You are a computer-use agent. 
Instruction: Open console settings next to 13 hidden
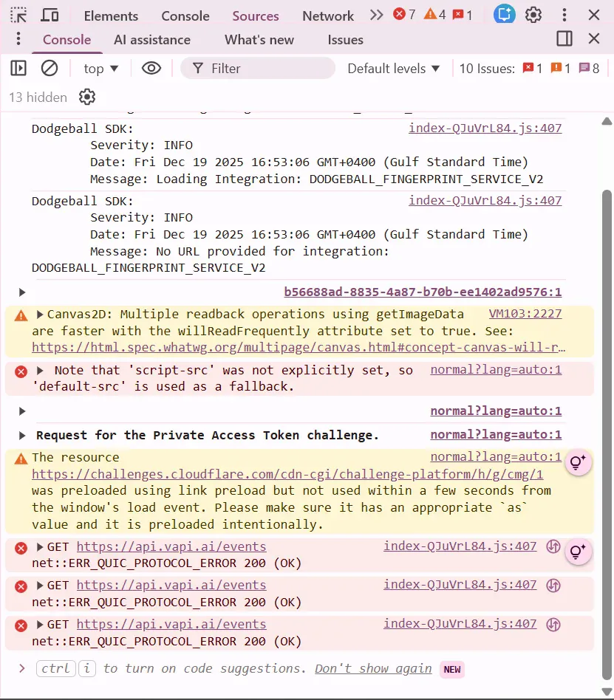coord(86,97)
